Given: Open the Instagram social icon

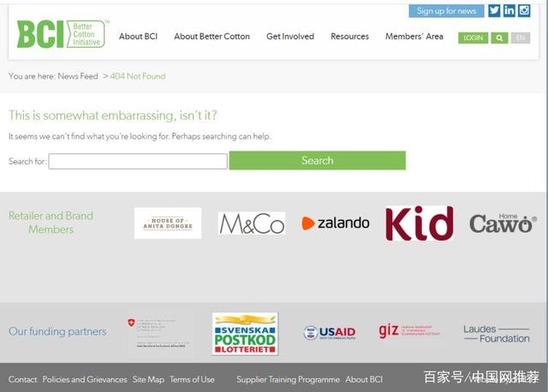Looking at the screenshot, I should 524,10.
